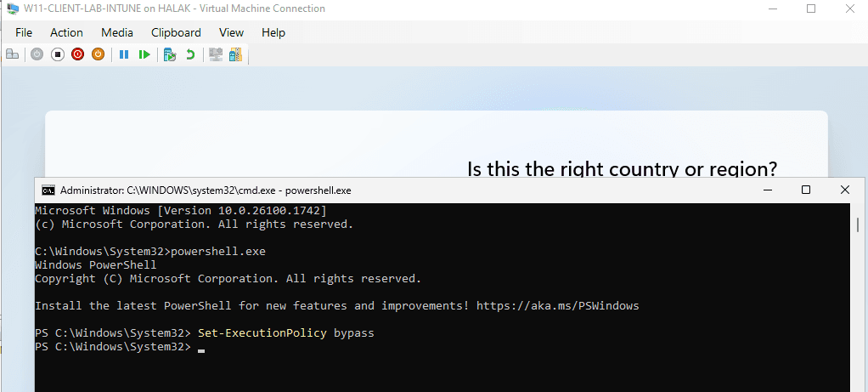Viewport: 868px width, 392px height.
Task: Click the PowerShell prompt cursor line
Action: pyautogui.click(x=120, y=347)
